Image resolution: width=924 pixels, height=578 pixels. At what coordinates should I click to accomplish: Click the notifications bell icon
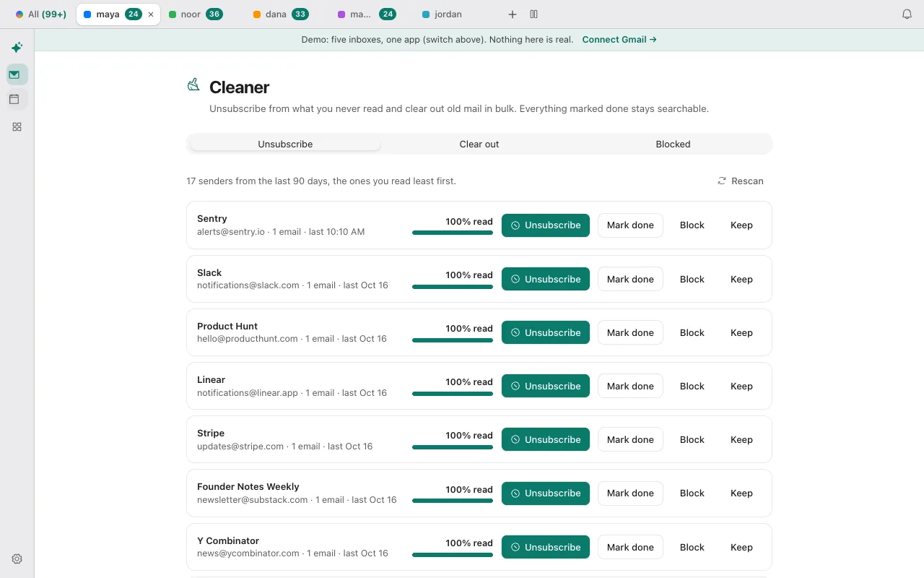click(907, 14)
